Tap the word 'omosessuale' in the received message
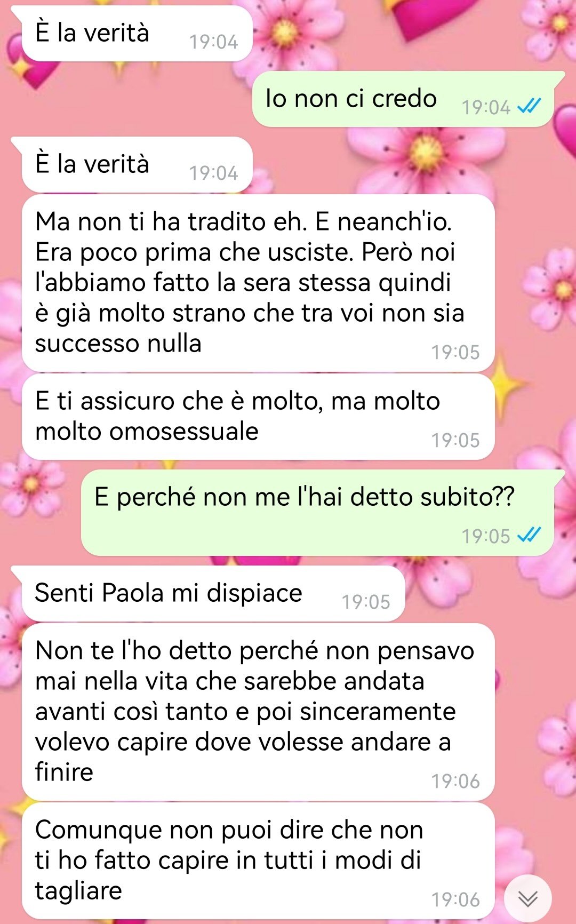The width and height of the screenshot is (576, 924). tap(183, 431)
